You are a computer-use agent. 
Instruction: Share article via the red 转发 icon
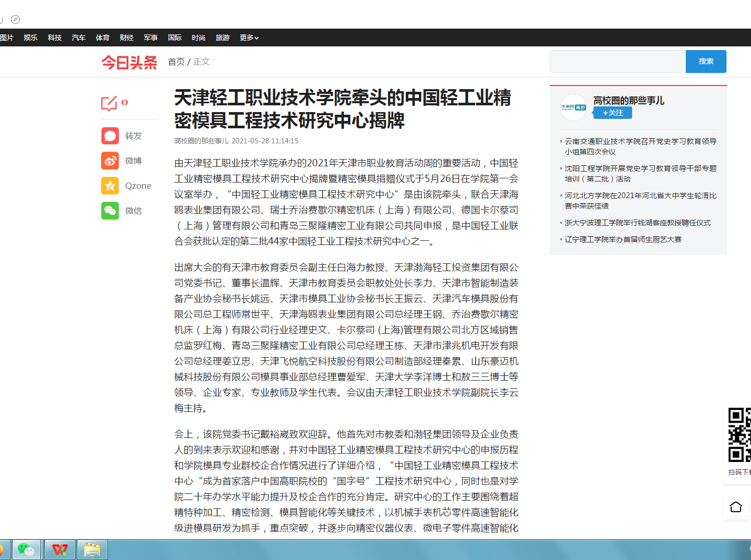click(110, 136)
